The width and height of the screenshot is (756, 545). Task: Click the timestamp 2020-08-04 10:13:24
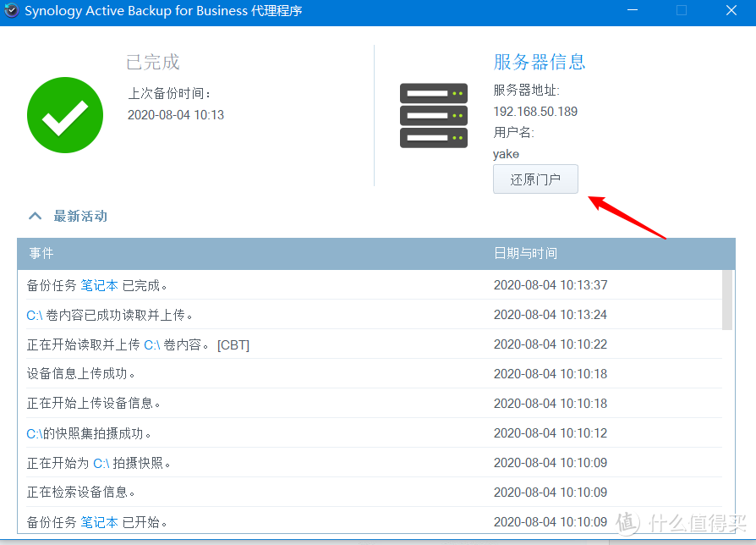click(551, 315)
